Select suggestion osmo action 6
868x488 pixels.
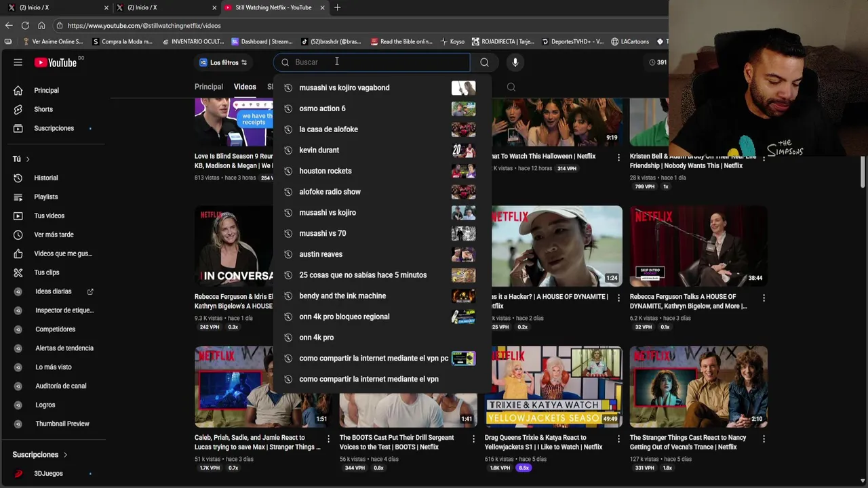click(x=381, y=108)
